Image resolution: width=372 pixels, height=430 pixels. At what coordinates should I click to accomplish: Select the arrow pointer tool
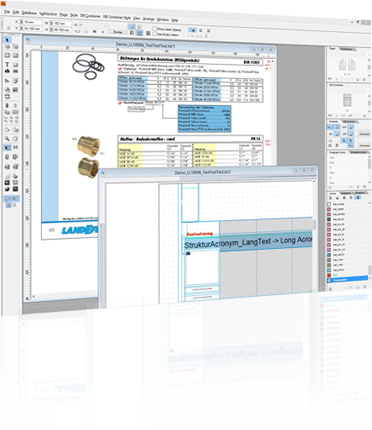7,40
